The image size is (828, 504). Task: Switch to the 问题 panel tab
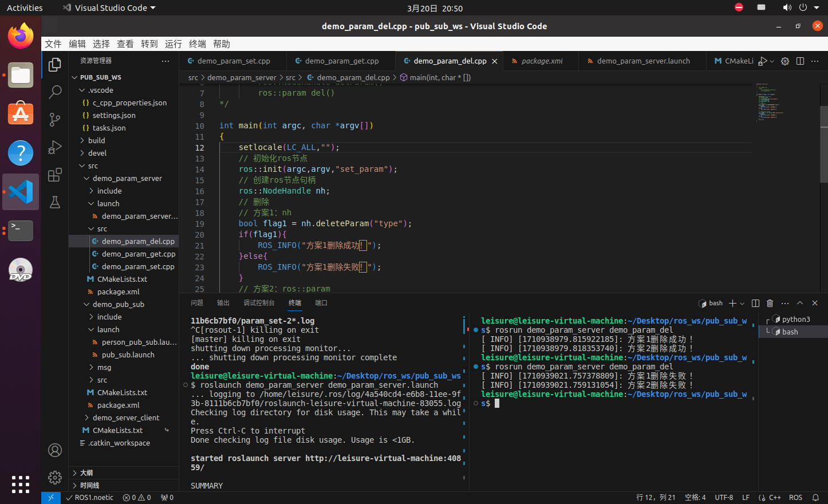coord(197,303)
